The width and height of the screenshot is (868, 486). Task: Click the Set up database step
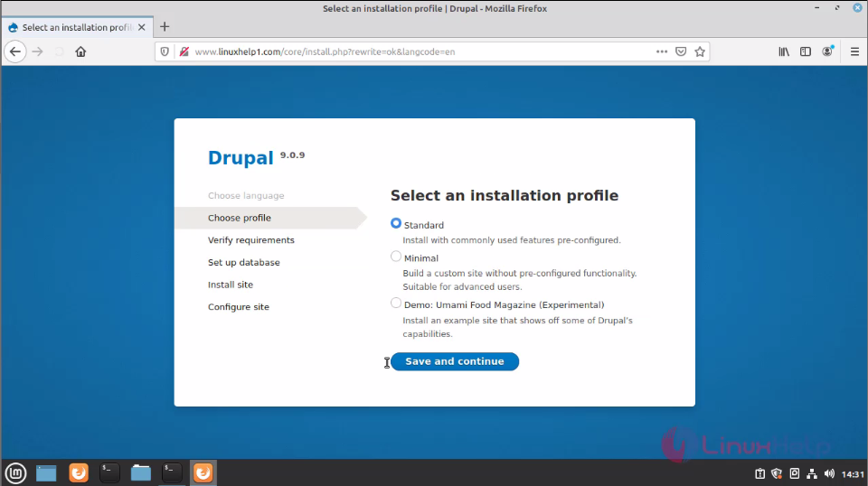[x=244, y=263]
